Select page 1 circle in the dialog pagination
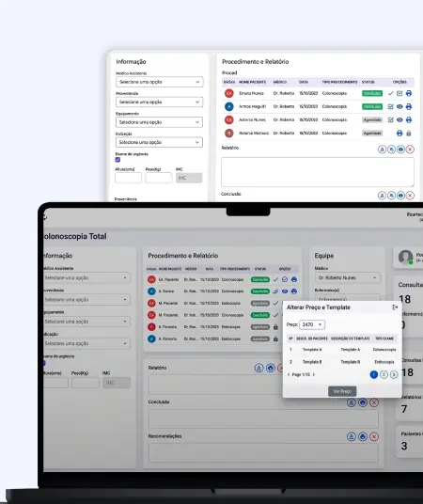This screenshot has height=504, width=423. [374, 374]
